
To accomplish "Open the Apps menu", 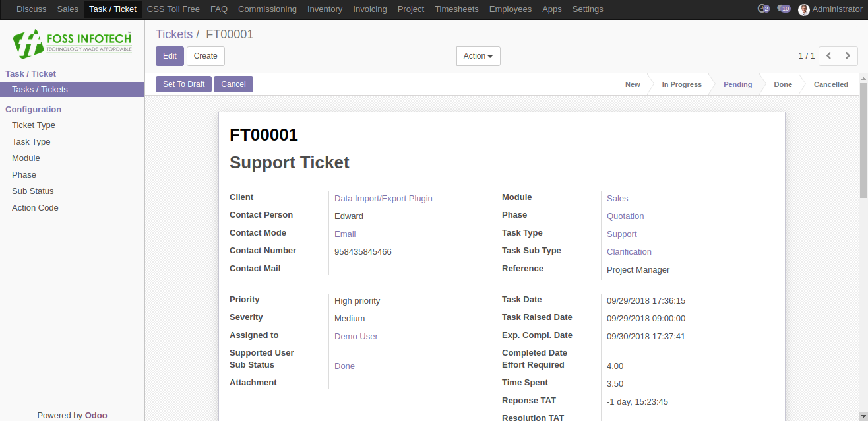I will 552,9.
